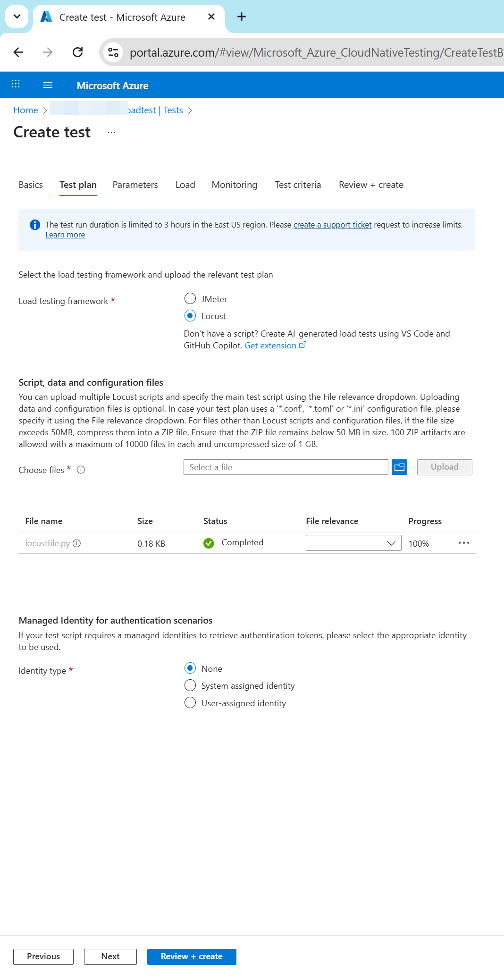Open the Test criteria tab

point(298,185)
